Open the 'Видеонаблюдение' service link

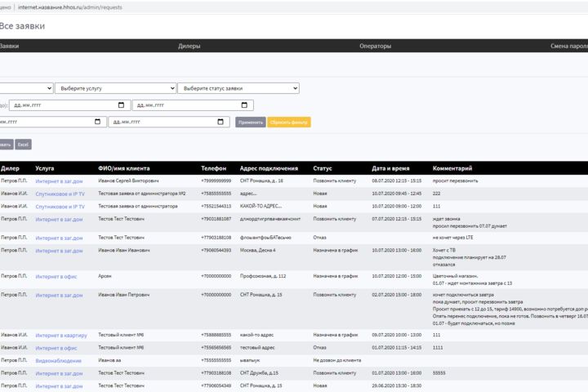59,361
